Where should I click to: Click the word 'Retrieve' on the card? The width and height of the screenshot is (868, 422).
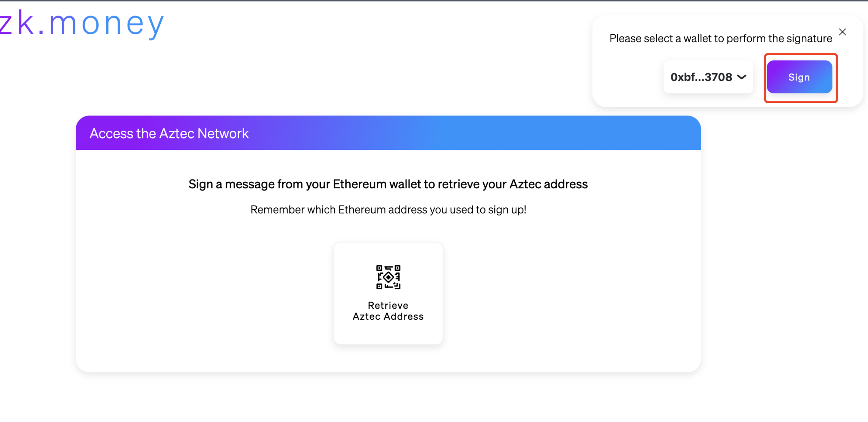[x=388, y=305]
